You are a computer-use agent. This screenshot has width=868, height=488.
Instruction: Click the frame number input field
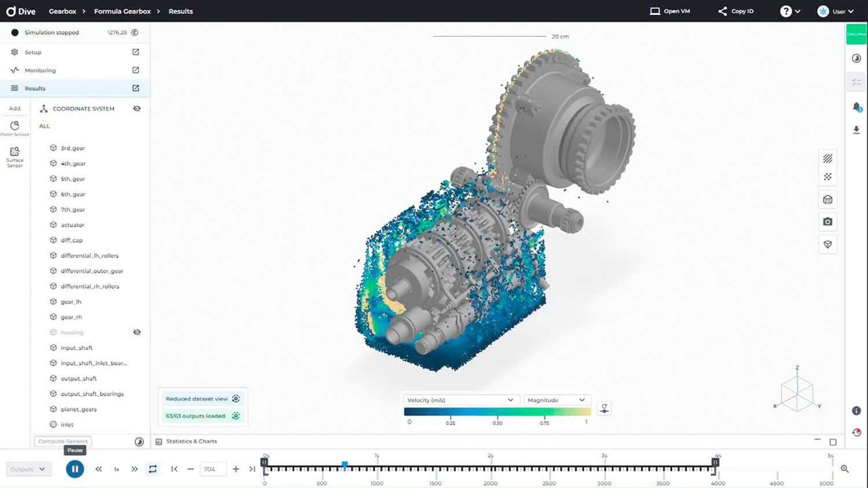click(x=212, y=469)
